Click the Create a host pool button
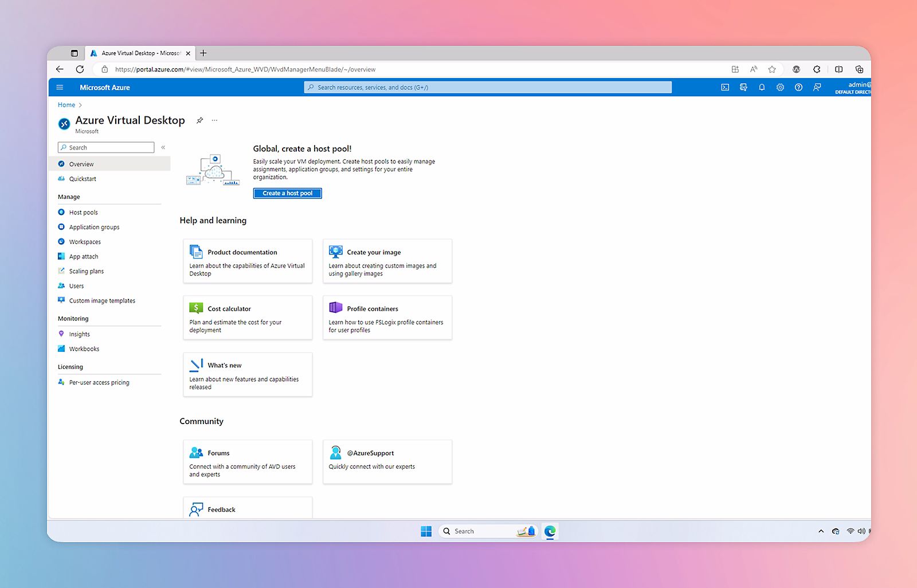The height and width of the screenshot is (588, 917). (287, 193)
